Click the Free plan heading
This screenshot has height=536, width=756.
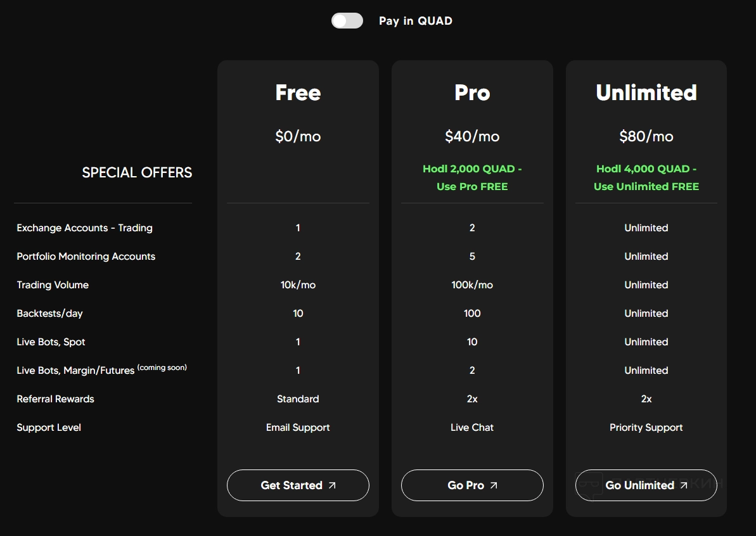click(x=298, y=93)
